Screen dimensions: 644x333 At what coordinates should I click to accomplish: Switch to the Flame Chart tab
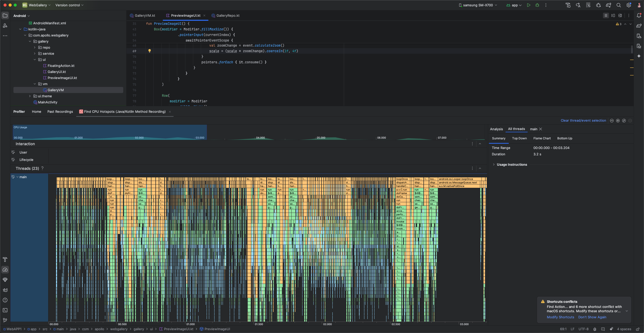click(x=542, y=138)
